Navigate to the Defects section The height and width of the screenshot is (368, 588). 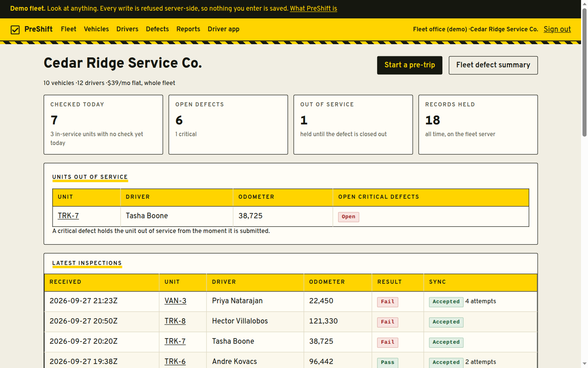[x=157, y=29]
